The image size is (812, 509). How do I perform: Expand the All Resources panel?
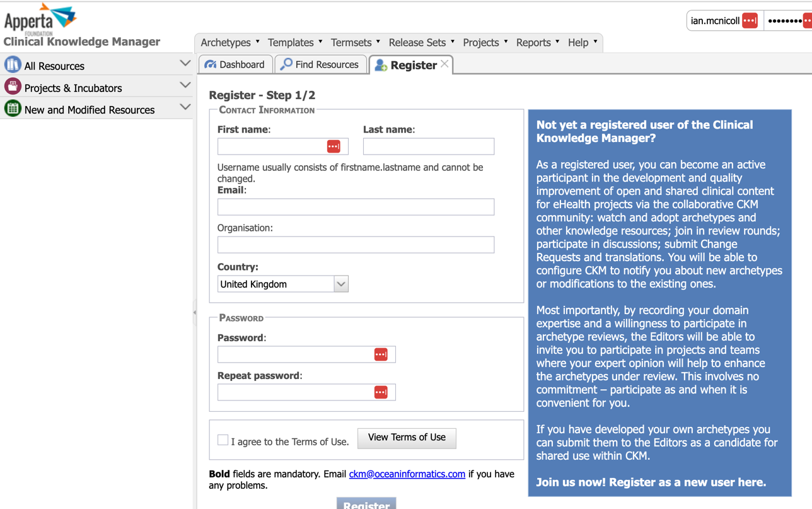click(185, 63)
